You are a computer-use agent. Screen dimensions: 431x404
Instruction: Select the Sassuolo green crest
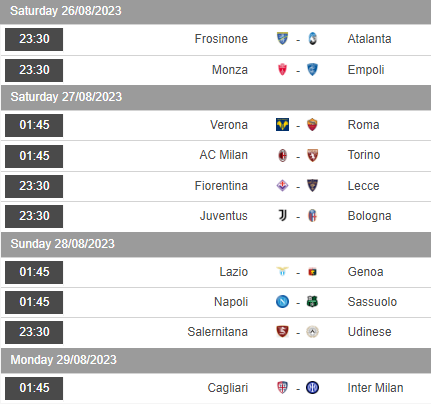pos(312,302)
